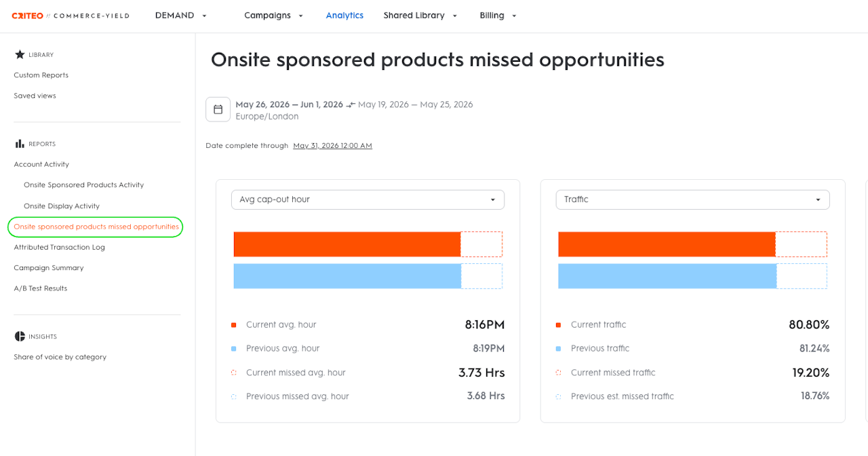Expand the DEMAND account switcher
Screen dimensions: 868x456
click(x=181, y=16)
